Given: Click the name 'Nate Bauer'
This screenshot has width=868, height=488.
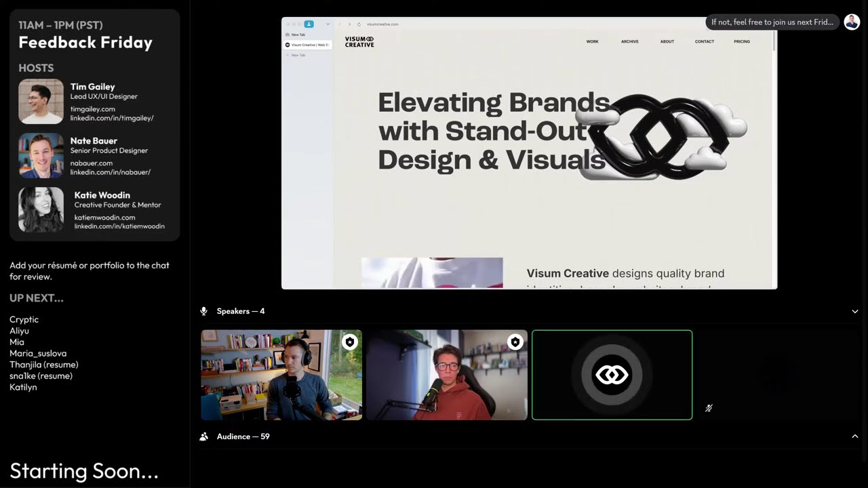Looking at the screenshot, I should click(x=94, y=141).
